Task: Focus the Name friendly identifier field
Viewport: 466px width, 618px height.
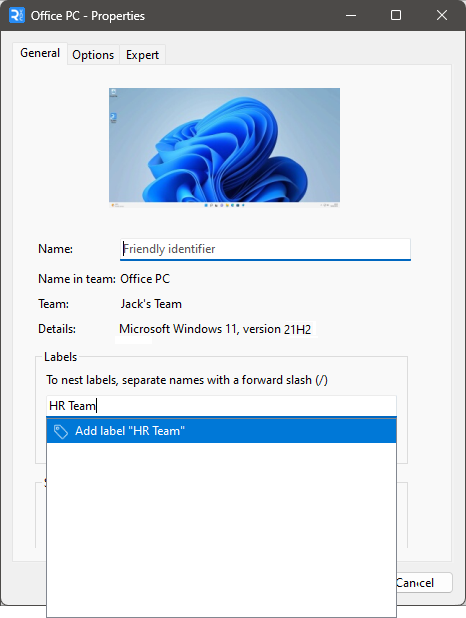Action: [265, 249]
